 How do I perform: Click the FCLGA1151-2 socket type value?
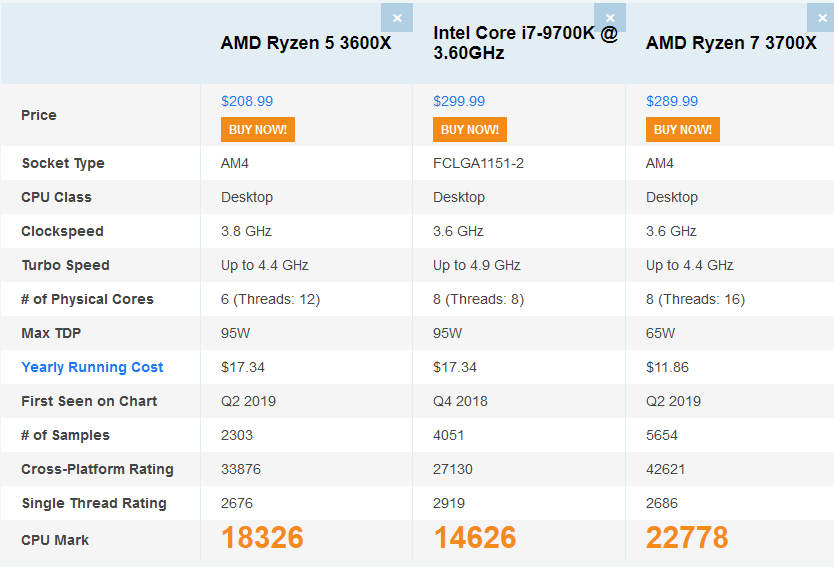(x=478, y=163)
